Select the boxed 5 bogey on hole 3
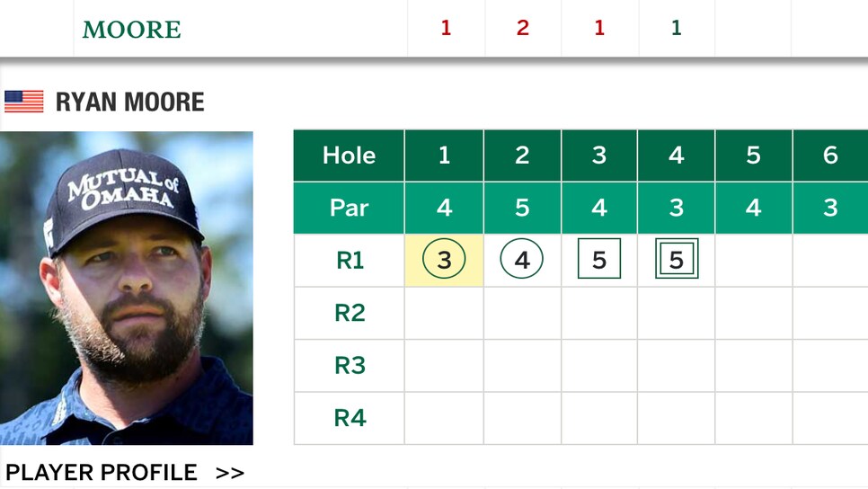Screen dimensions: 868x489 tap(599, 259)
